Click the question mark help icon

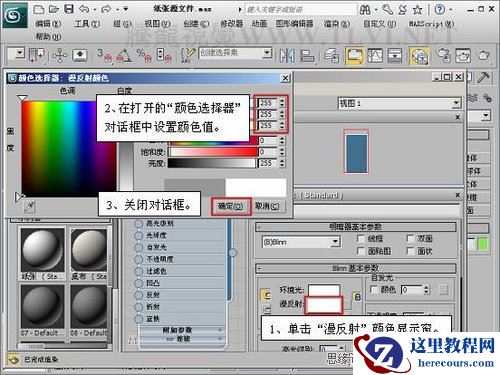440,9
